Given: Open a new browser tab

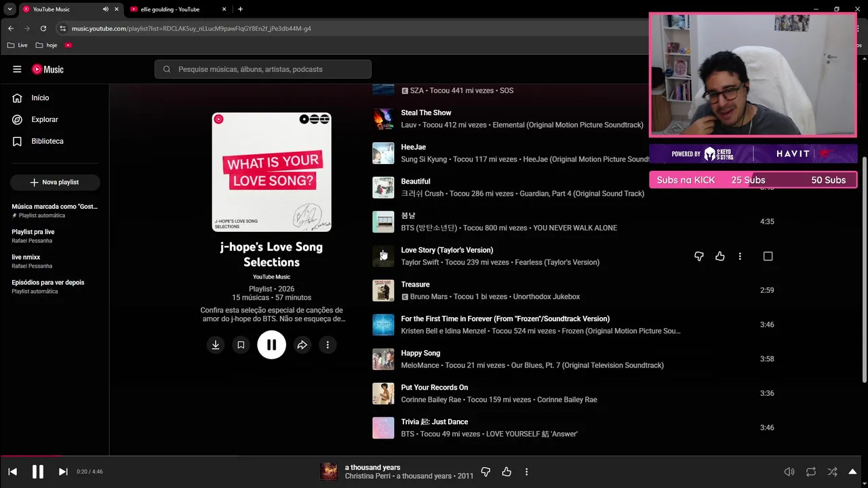Looking at the screenshot, I should pos(240,9).
